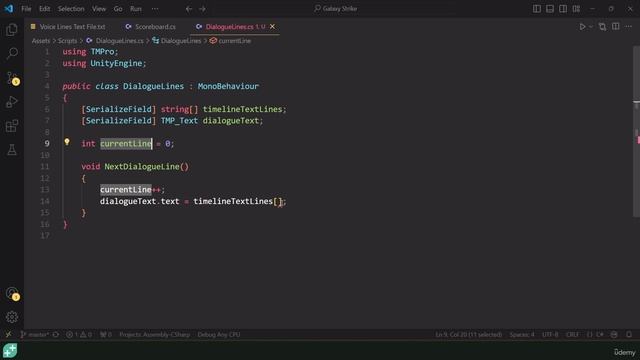Viewport: 640px width, 360px height.
Task: Change line endings via CRLF item
Action: (572, 334)
